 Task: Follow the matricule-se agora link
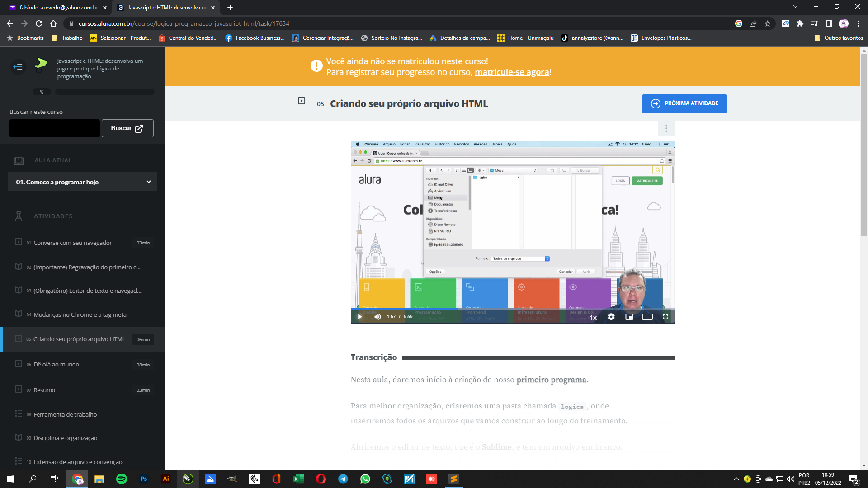512,72
